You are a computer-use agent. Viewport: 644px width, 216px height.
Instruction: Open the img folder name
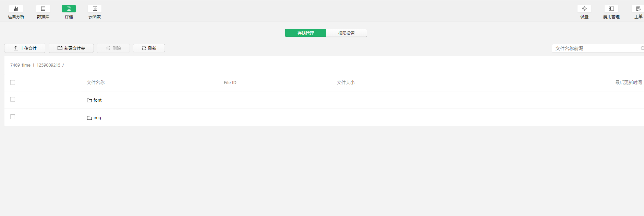pyautogui.click(x=97, y=118)
